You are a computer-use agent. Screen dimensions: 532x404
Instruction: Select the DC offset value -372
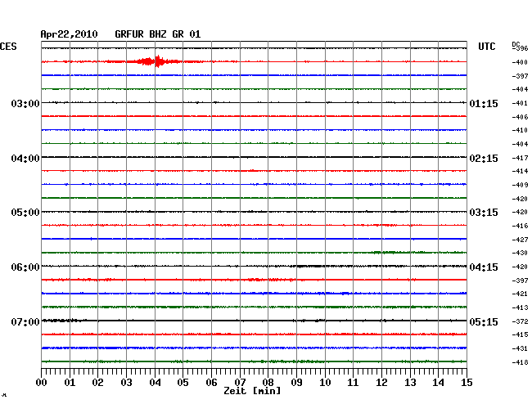(520, 321)
